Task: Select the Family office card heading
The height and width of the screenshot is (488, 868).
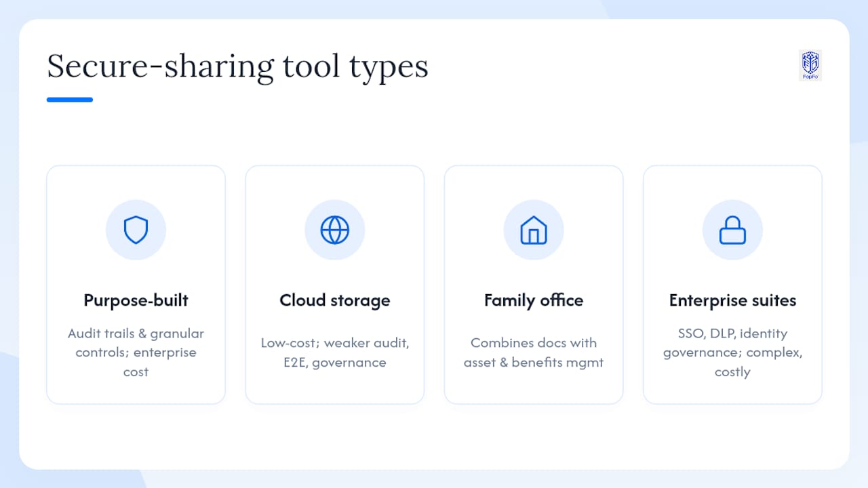Action: (534, 300)
